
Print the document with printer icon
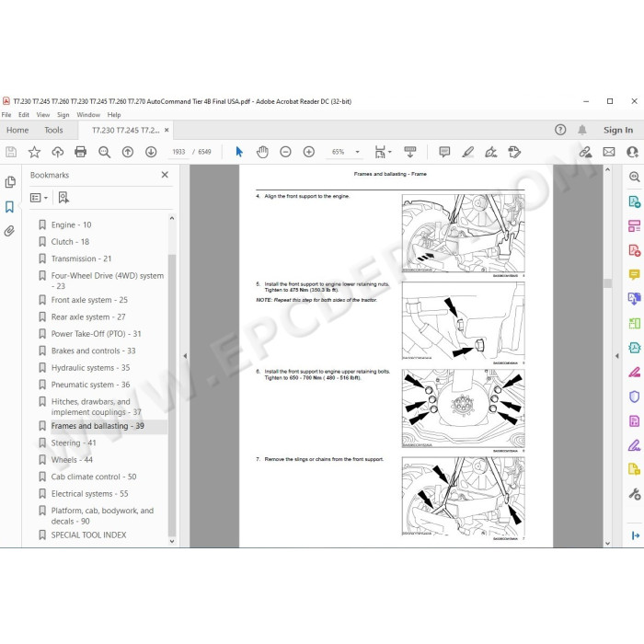click(81, 152)
